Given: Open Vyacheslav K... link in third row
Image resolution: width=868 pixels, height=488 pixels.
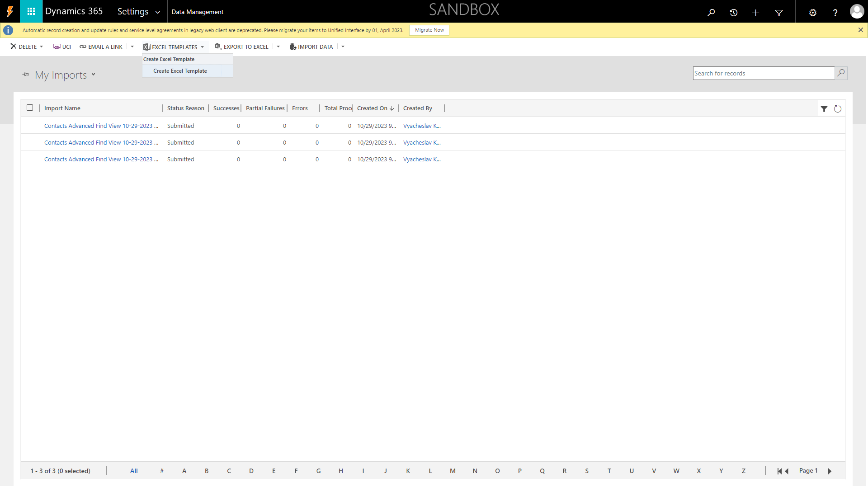Looking at the screenshot, I should 422,159.
